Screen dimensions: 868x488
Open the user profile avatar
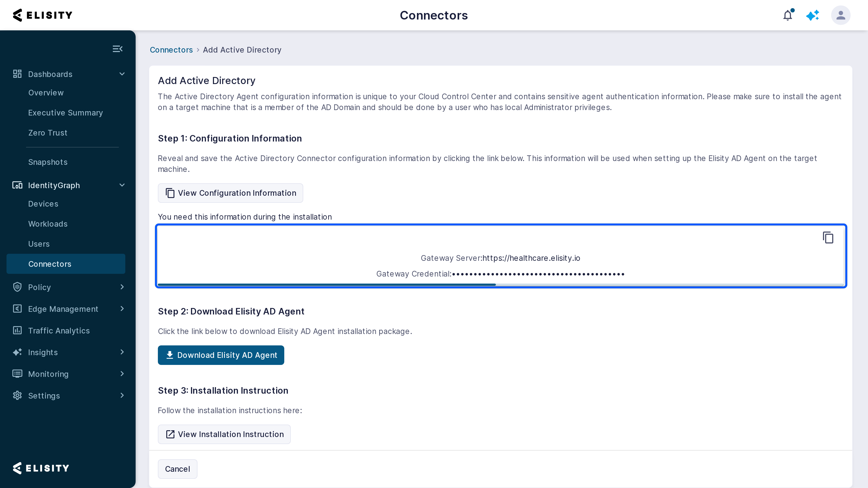click(x=841, y=15)
